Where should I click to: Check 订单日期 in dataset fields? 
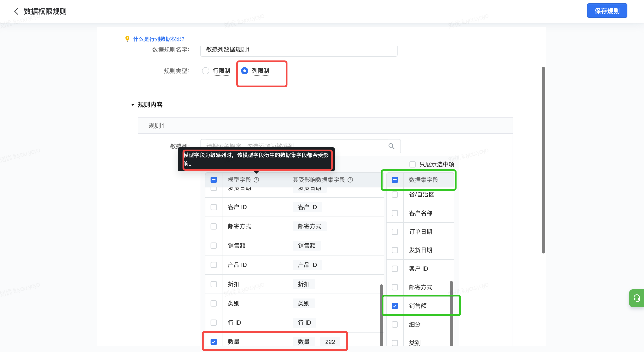pyautogui.click(x=395, y=232)
